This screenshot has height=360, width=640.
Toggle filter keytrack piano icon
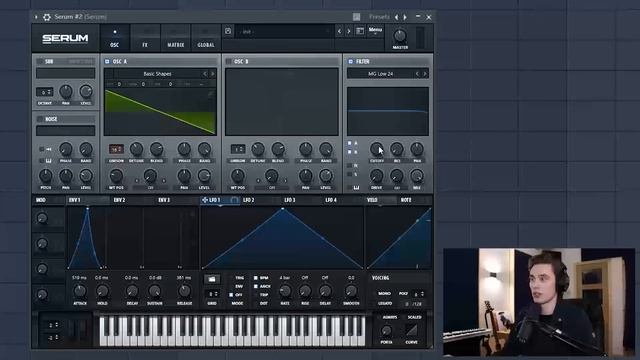pyautogui.click(x=356, y=188)
